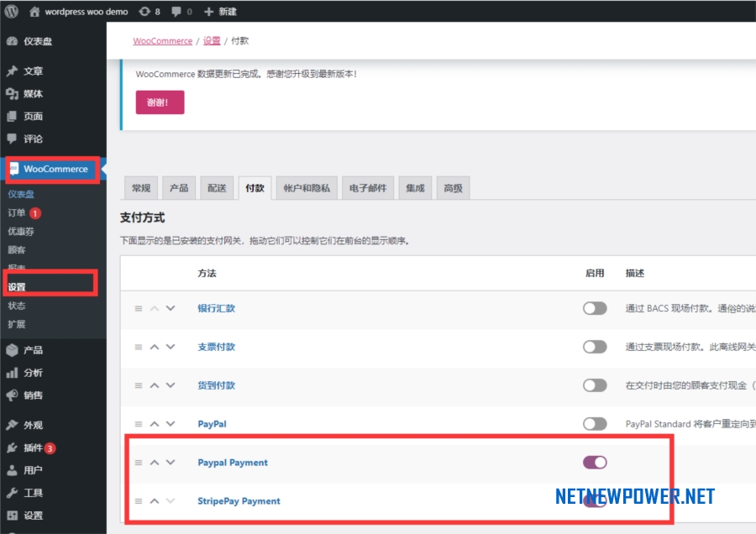This screenshot has width=756, height=534.
Task: Follow the 设置 breadcrumb link
Action: (212, 41)
